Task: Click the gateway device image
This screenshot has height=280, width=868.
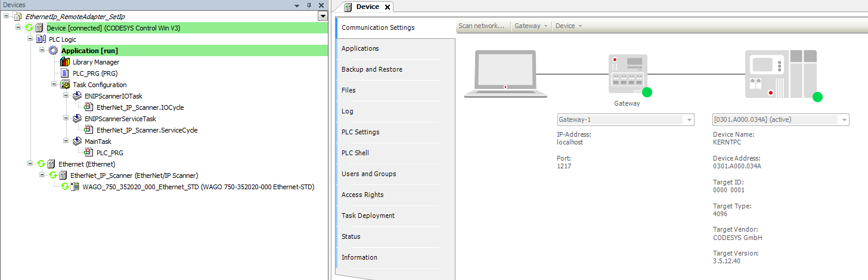Action: click(627, 74)
